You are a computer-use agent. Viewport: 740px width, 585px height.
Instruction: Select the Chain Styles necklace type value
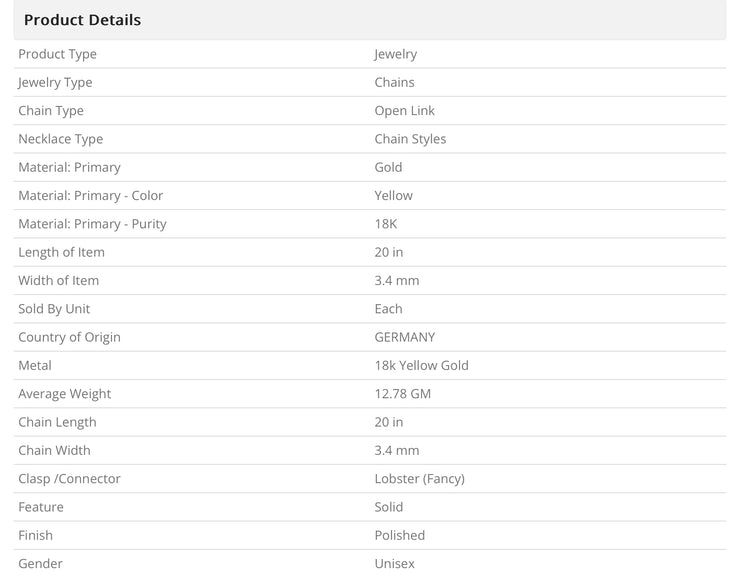pos(410,139)
